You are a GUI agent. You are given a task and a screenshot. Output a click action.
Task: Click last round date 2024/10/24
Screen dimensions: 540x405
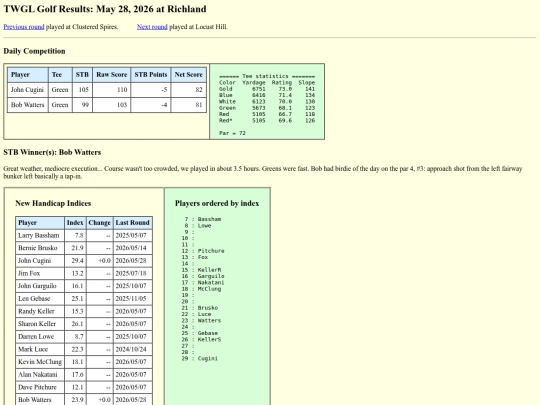133,349
